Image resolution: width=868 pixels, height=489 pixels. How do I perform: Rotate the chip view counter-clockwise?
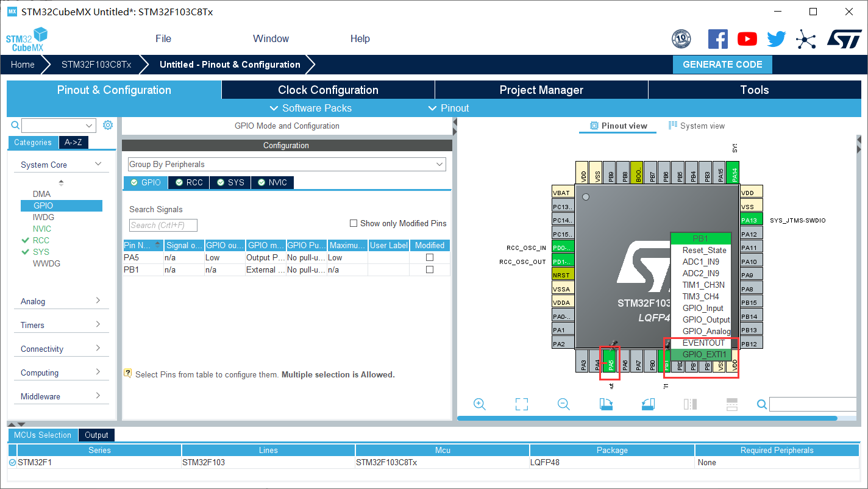pyautogui.click(x=648, y=404)
